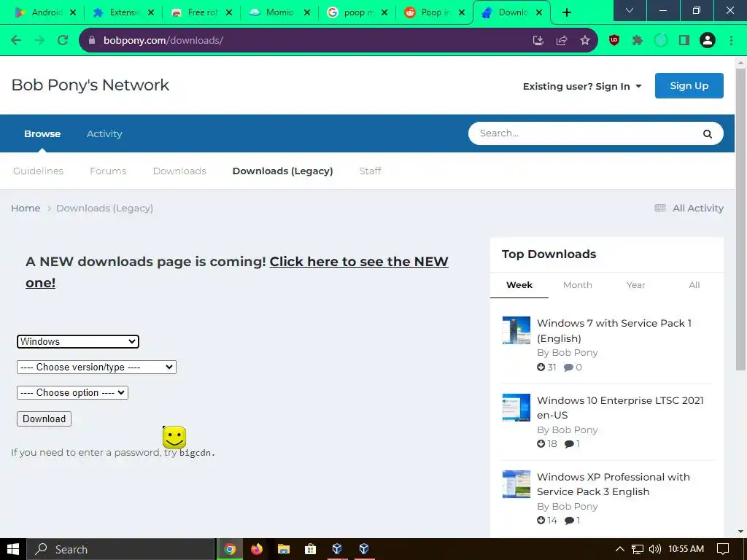The image size is (747, 560).
Task: Click the Windows 10 LTSC download thumbnail
Action: (x=516, y=407)
